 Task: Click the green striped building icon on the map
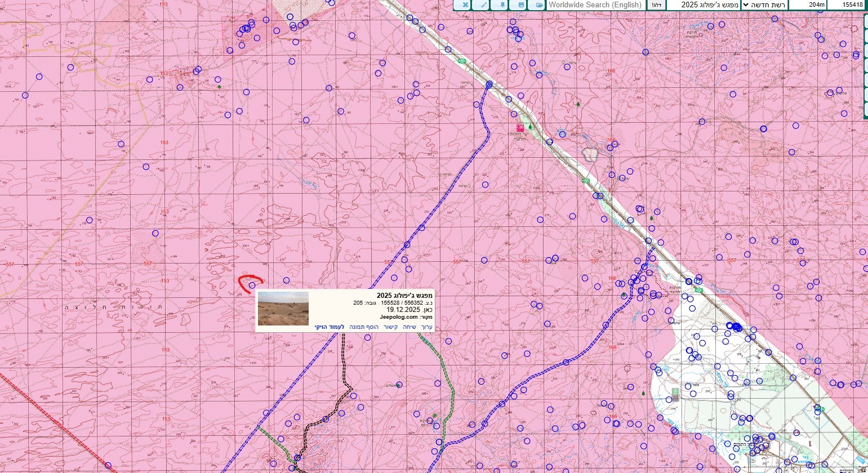point(675,394)
